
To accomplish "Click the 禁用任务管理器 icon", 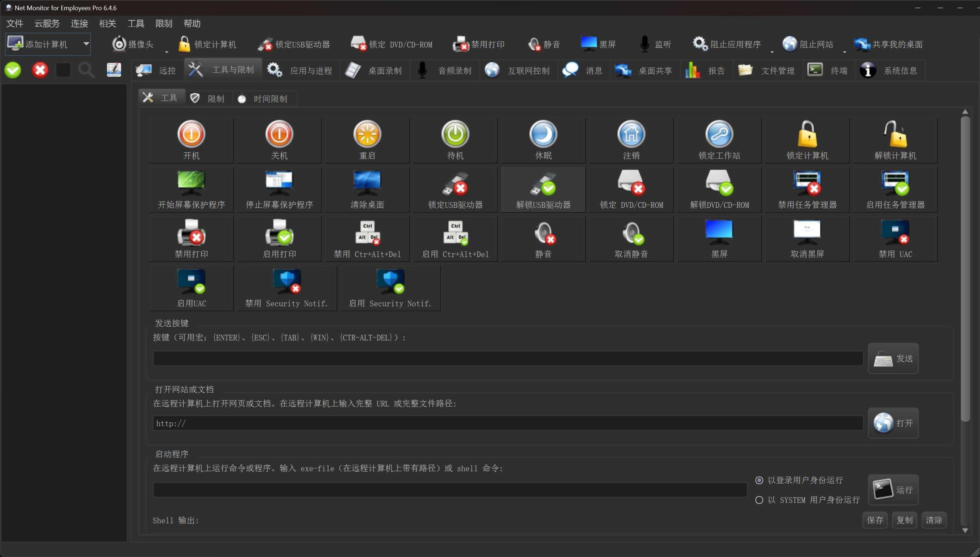I will (807, 189).
